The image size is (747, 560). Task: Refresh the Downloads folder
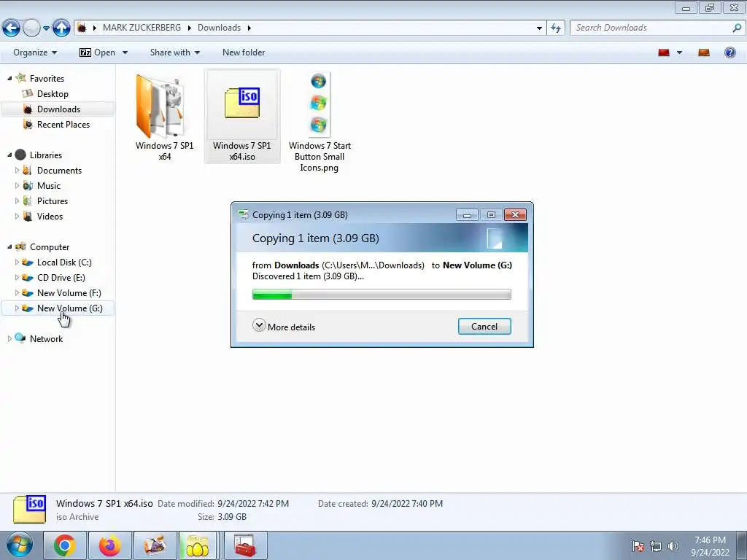tap(556, 28)
